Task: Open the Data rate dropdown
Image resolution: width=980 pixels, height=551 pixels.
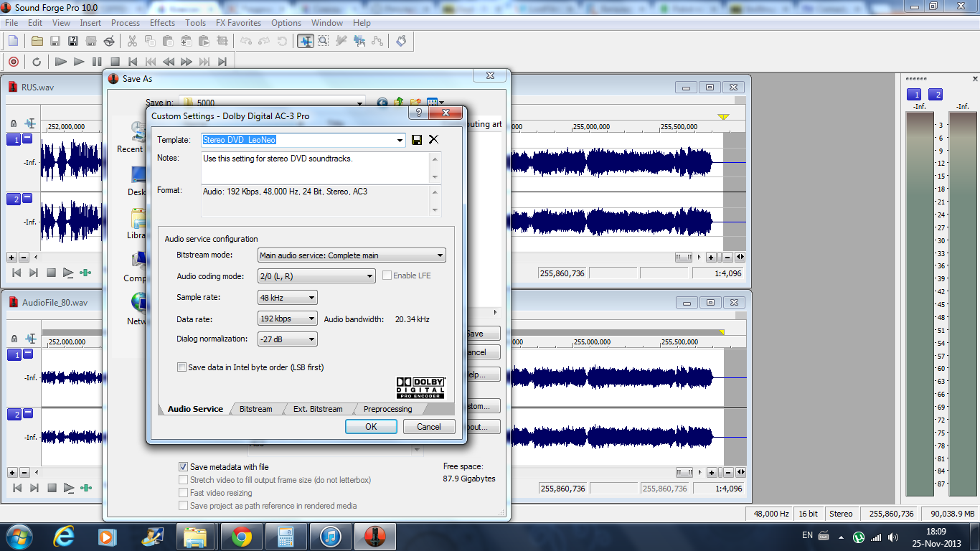Action: click(x=311, y=319)
